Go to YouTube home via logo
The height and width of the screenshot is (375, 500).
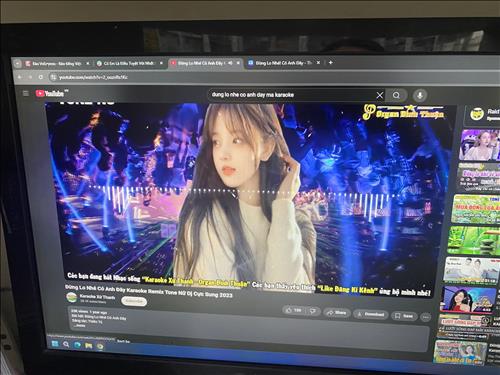(51, 93)
